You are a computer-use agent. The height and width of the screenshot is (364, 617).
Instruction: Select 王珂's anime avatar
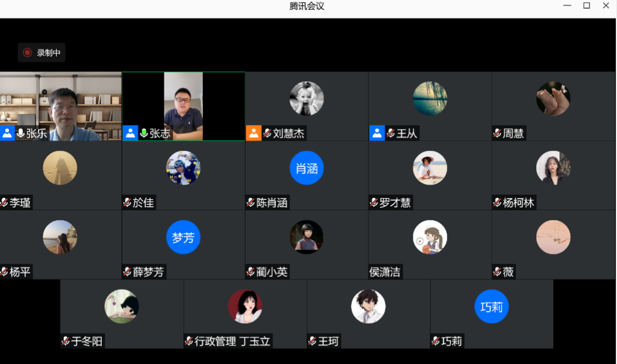(368, 307)
